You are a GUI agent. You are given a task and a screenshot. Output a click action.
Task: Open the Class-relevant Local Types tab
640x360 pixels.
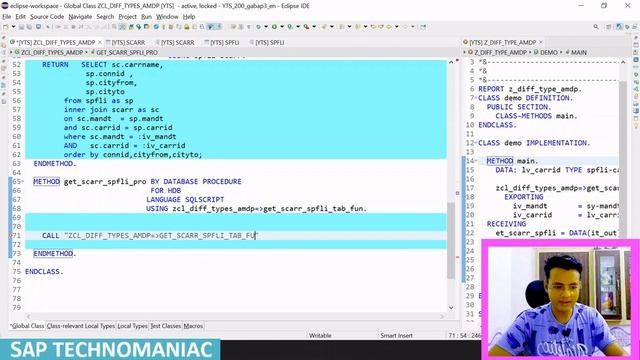pyautogui.click(x=80, y=326)
